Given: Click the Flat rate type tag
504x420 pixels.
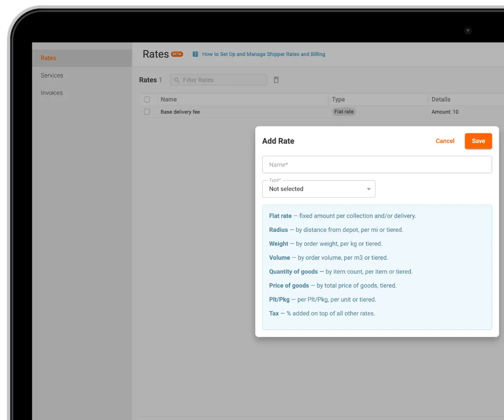Looking at the screenshot, I should pyautogui.click(x=344, y=112).
